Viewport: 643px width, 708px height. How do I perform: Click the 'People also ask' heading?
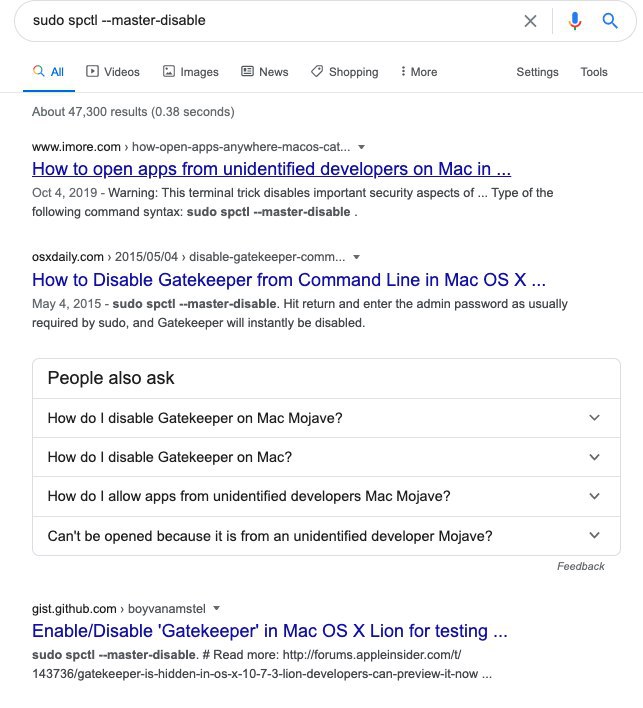[111, 378]
